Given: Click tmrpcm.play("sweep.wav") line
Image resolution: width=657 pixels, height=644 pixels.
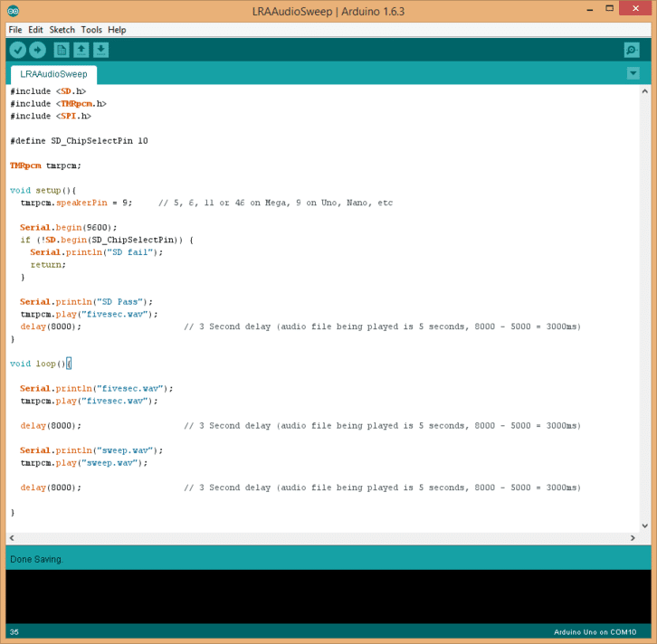Looking at the screenshot, I should pos(84,463).
